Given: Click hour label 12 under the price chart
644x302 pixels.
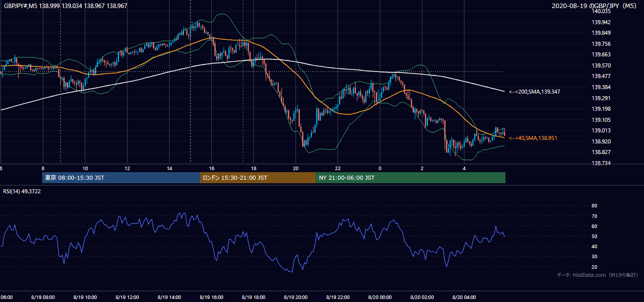Looking at the screenshot, I should tap(127, 169).
